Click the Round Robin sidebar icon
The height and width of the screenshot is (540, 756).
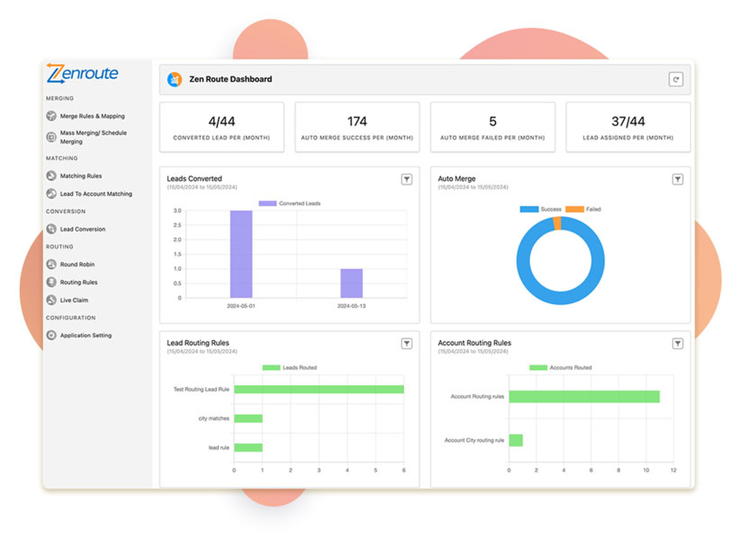tap(51, 264)
